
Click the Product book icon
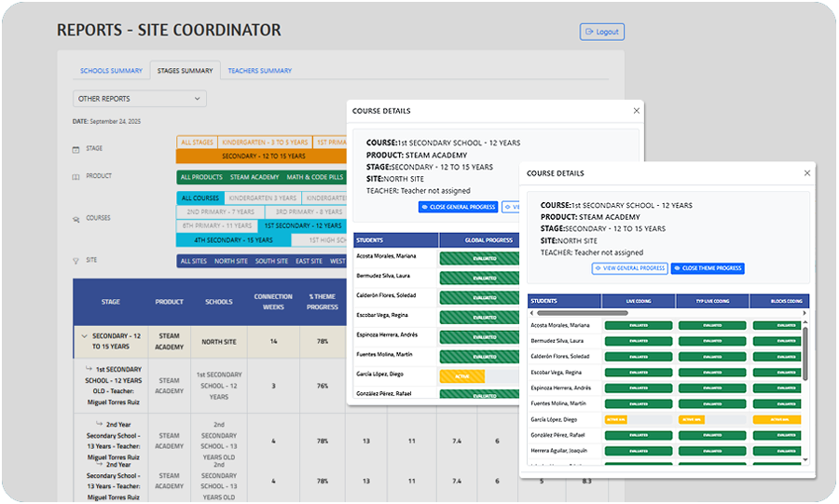76,177
